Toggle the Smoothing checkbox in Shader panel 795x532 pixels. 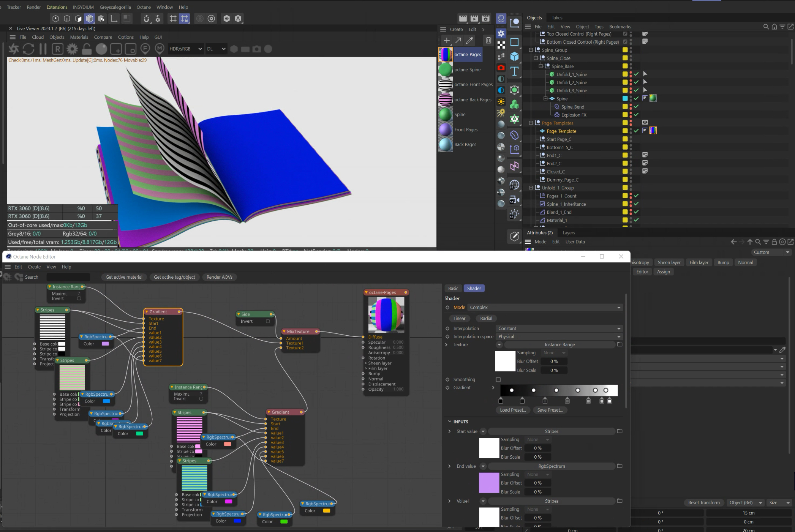click(498, 379)
